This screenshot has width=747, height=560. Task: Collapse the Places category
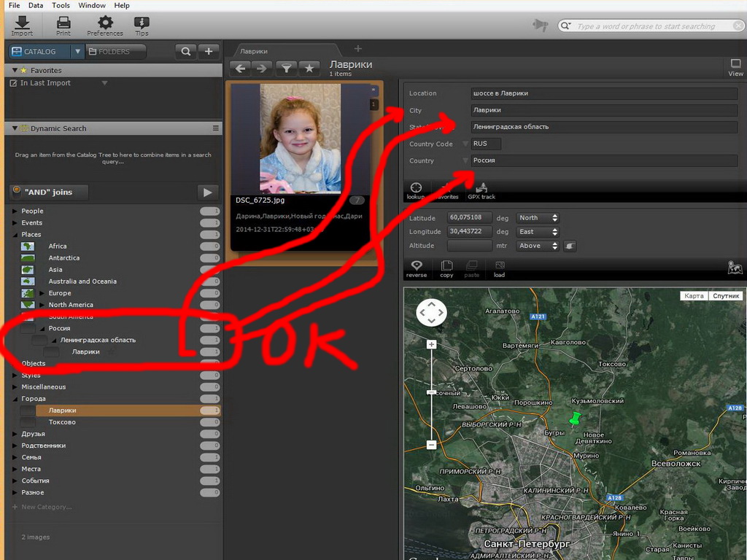click(x=15, y=234)
